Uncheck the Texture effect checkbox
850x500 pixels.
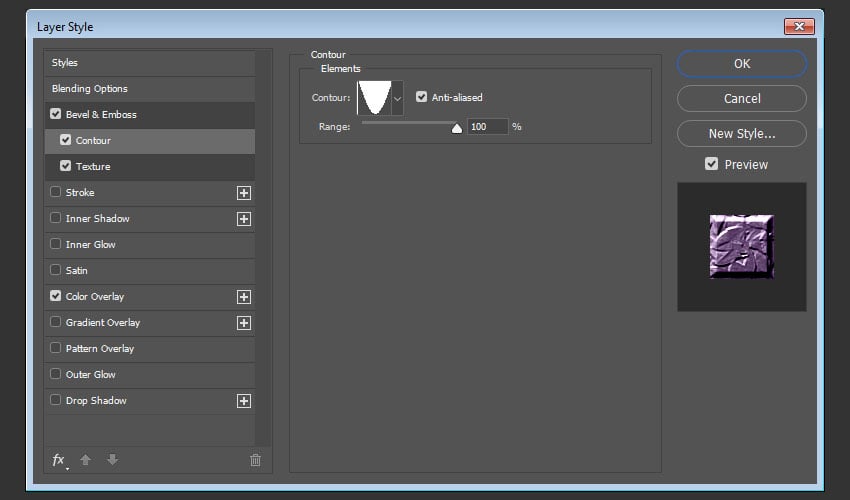[x=66, y=166]
